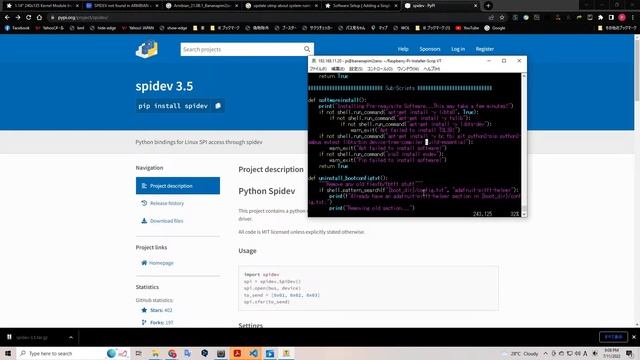Viewport: 640px width, 360px height.
Task: Open the ウィンドウ menu in the terminal window
Action: coord(408,69)
